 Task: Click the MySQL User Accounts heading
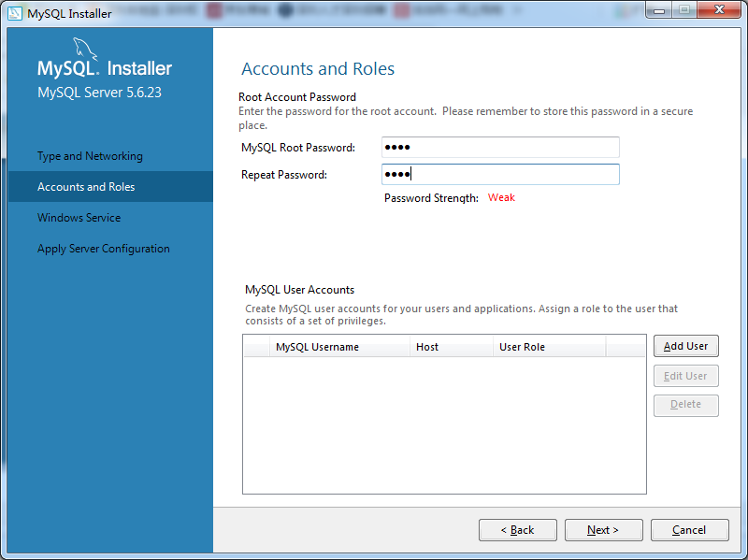coord(299,290)
